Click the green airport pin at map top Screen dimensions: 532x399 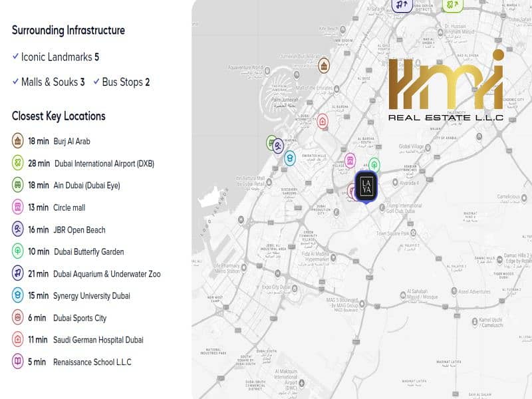point(453,5)
